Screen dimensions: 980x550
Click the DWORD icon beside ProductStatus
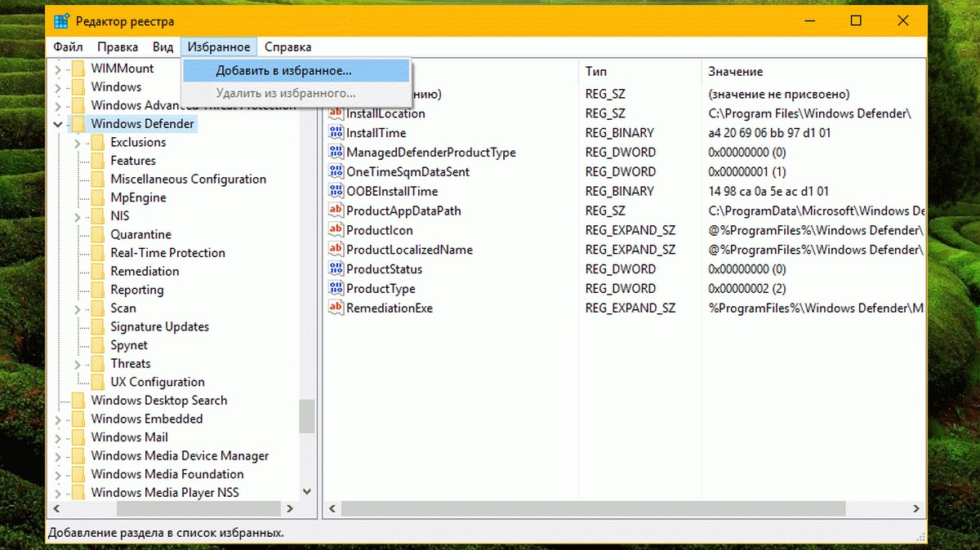[336, 269]
